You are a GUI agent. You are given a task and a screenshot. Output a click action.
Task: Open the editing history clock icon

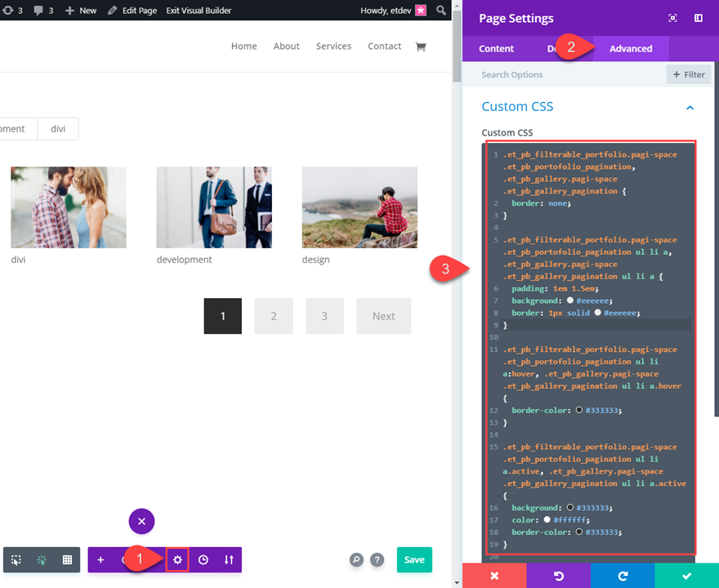click(x=203, y=559)
